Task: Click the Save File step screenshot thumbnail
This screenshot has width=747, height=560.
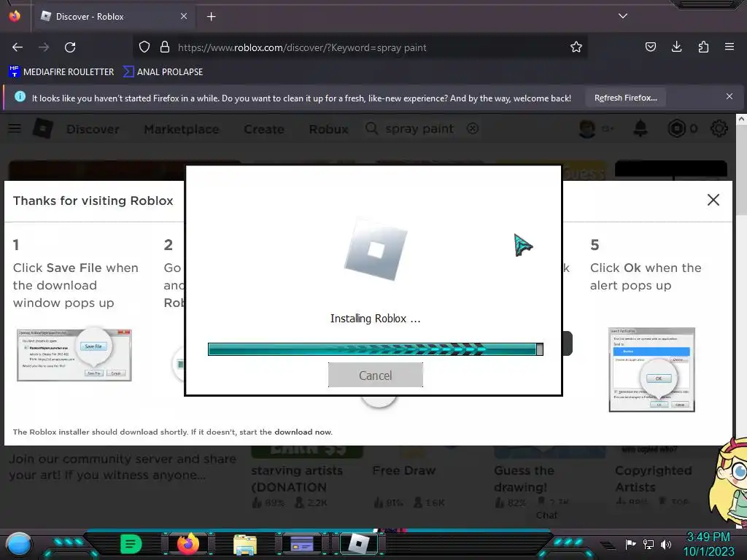Action: tap(74, 354)
